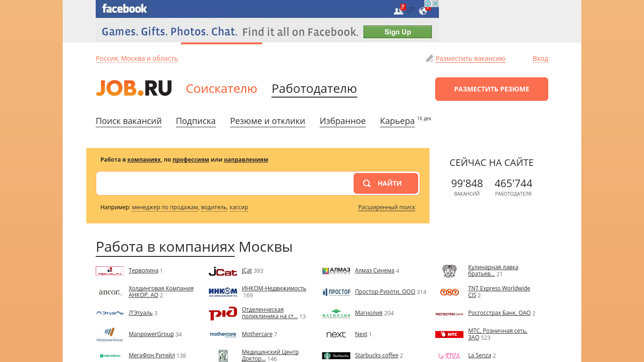Click the red РЖД logo
The height and width of the screenshot is (362, 644).
click(223, 313)
